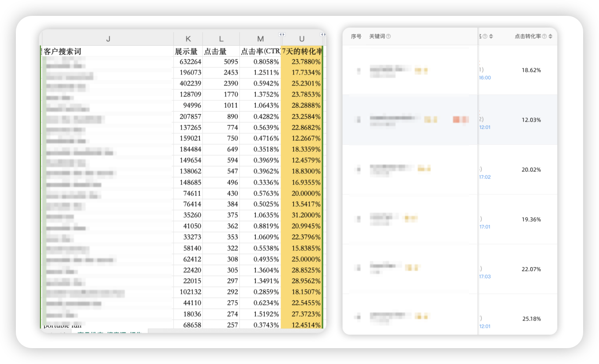Select cell with clicks 2390
The image size is (599, 364).
(221, 84)
